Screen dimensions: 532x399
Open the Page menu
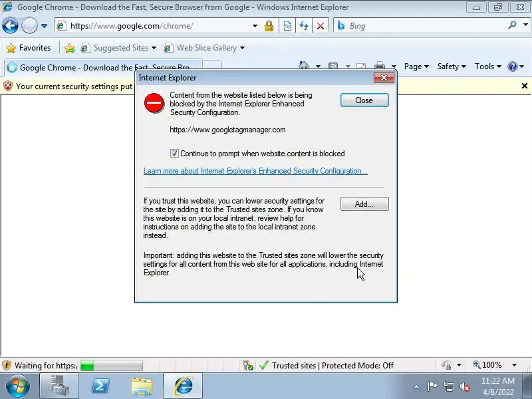point(416,66)
